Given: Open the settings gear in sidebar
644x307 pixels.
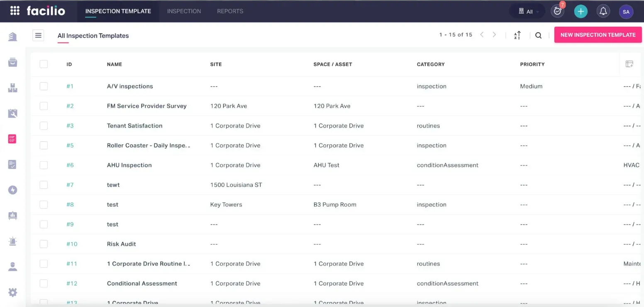Looking at the screenshot, I should pyautogui.click(x=13, y=292).
